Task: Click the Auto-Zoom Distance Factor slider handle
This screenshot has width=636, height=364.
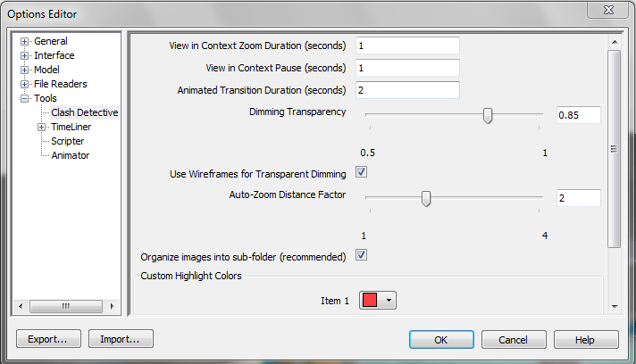Action: click(426, 198)
